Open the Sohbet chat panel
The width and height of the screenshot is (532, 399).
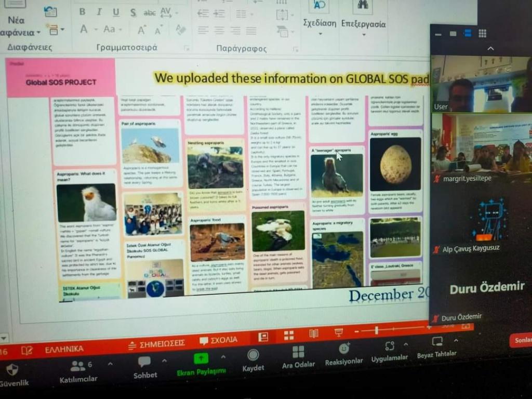coord(144,362)
